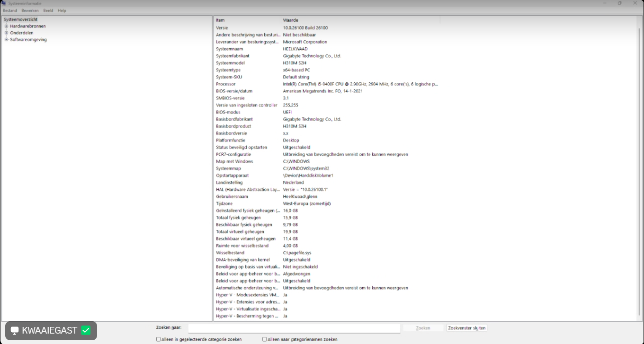The height and width of the screenshot is (344, 644).
Task: Select the 'Hyper-V - Virtualisatie ingescha...' row label
Action: (x=248, y=309)
